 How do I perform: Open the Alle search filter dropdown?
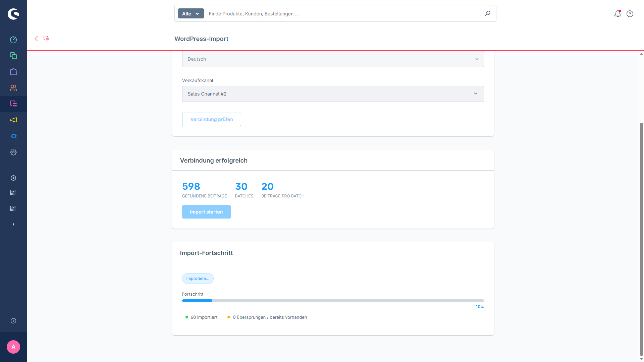(191, 13)
